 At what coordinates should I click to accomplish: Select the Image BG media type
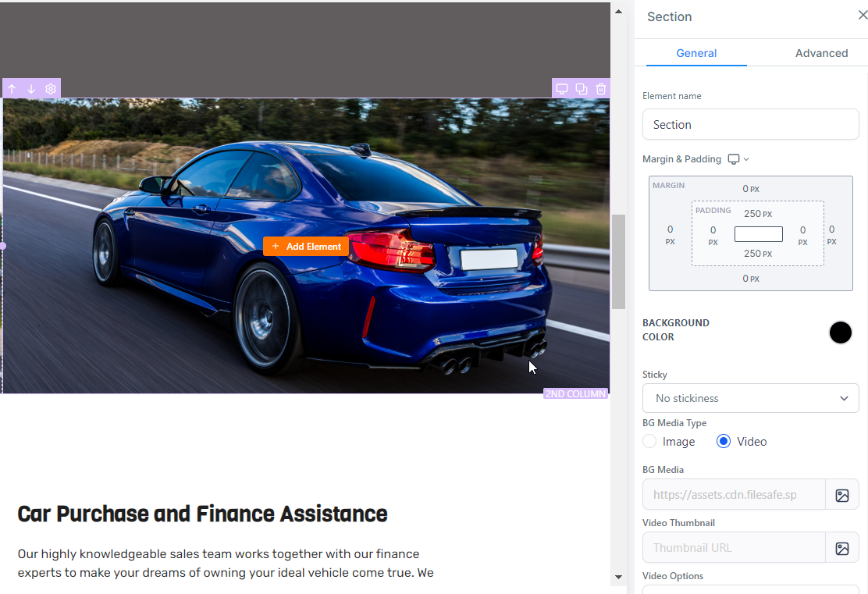click(650, 441)
